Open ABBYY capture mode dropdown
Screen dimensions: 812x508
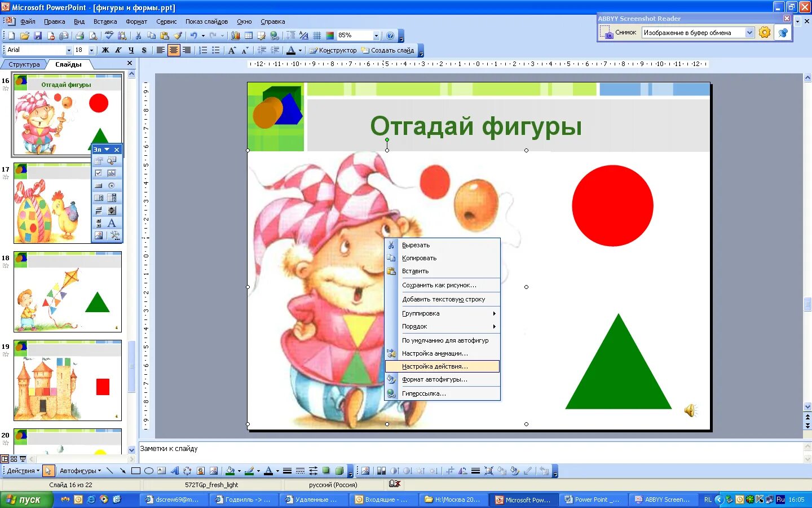[x=749, y=33]
